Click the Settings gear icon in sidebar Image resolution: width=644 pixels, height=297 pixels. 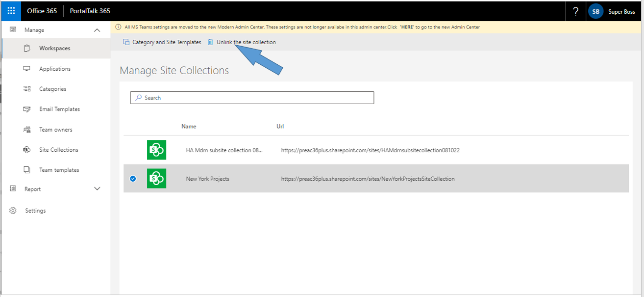coord(13,211)
